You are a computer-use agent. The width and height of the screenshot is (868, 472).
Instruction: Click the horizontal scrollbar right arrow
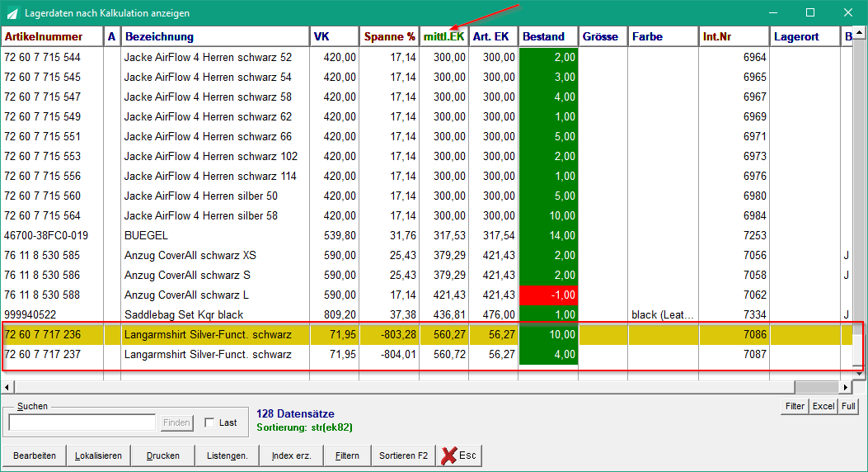tap(845, 387)
